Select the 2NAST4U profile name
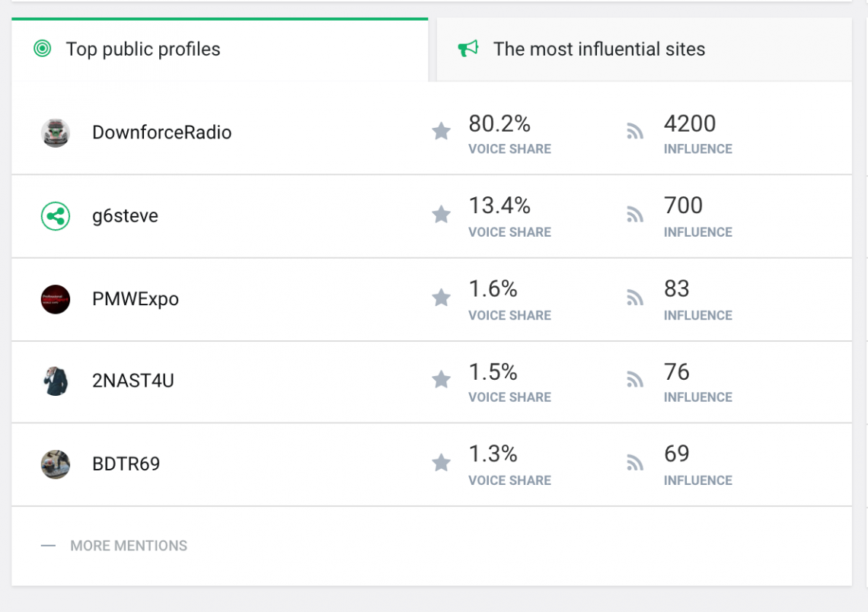868x612 pixels. click(133, 381)
